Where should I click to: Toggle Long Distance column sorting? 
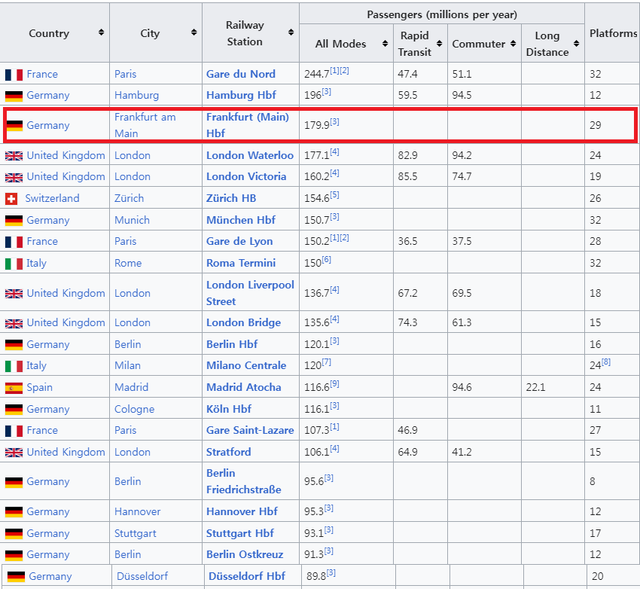click(577, 44)
